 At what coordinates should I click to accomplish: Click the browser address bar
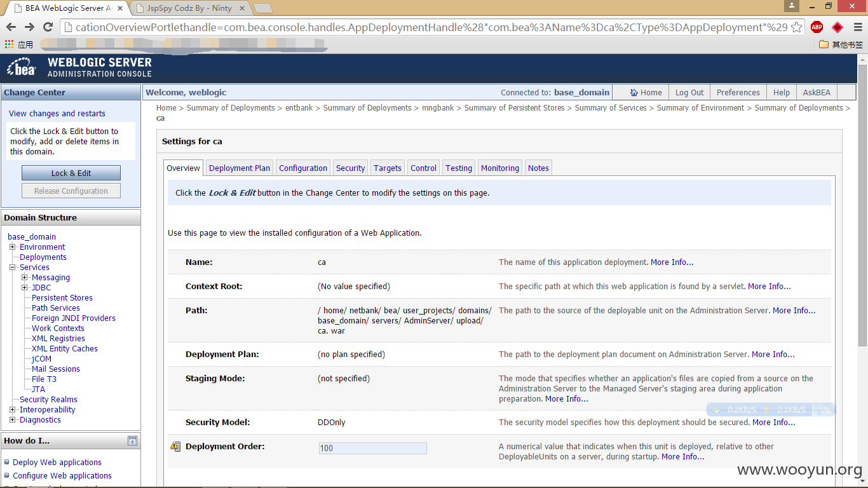pos(431,27)
